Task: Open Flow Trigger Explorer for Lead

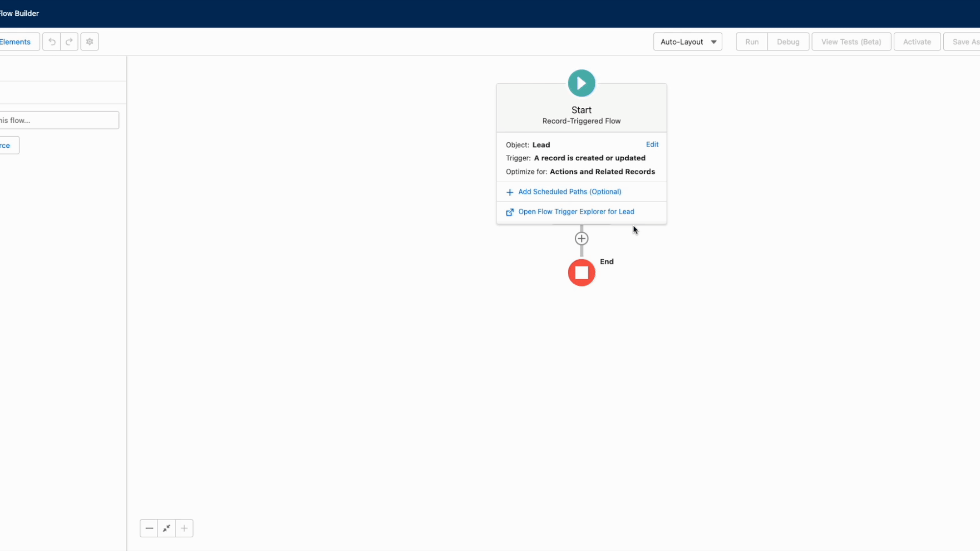Action: click(575, 211)
